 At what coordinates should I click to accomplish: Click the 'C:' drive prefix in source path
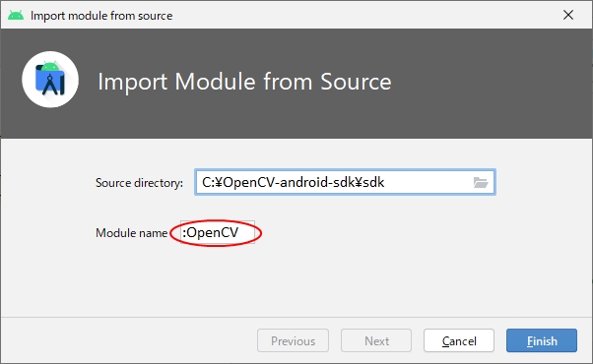tap(209, 182)
